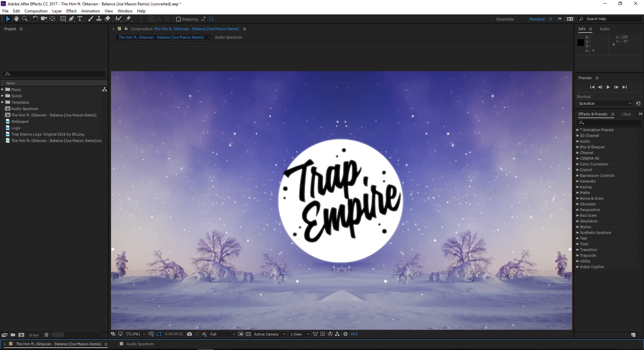Select the Puppet Pin tool

pyautogui.click(x=128, y=19)
